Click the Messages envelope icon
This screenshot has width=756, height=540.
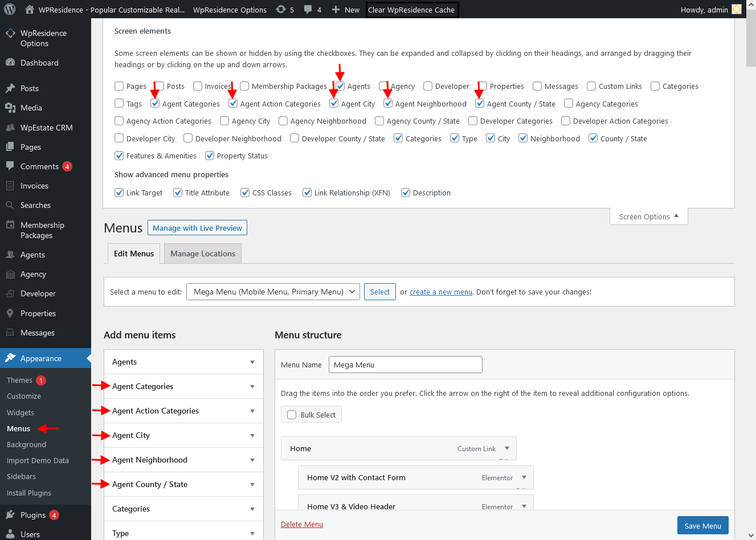[10, 333]
